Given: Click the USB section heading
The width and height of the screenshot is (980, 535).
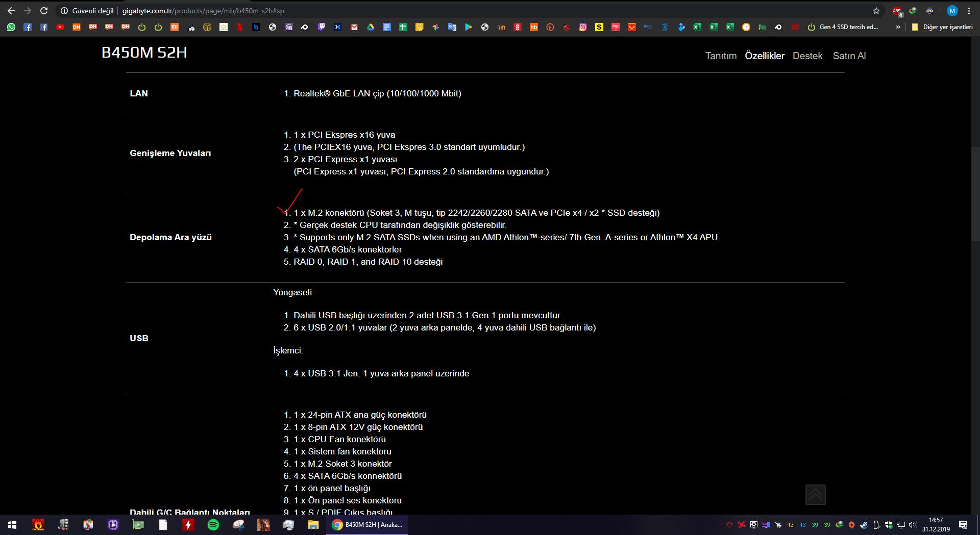Looking at the screenshot, I should pyautogui.click(x=139, y=339).
